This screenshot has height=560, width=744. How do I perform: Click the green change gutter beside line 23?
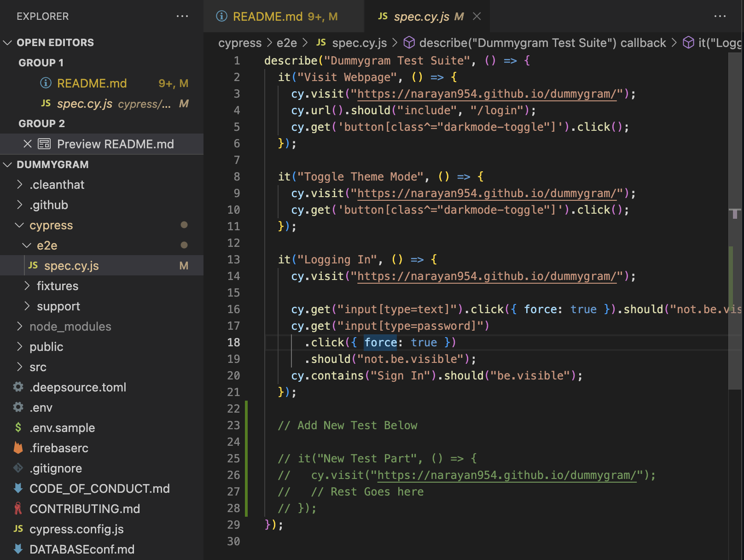(247, 425)
